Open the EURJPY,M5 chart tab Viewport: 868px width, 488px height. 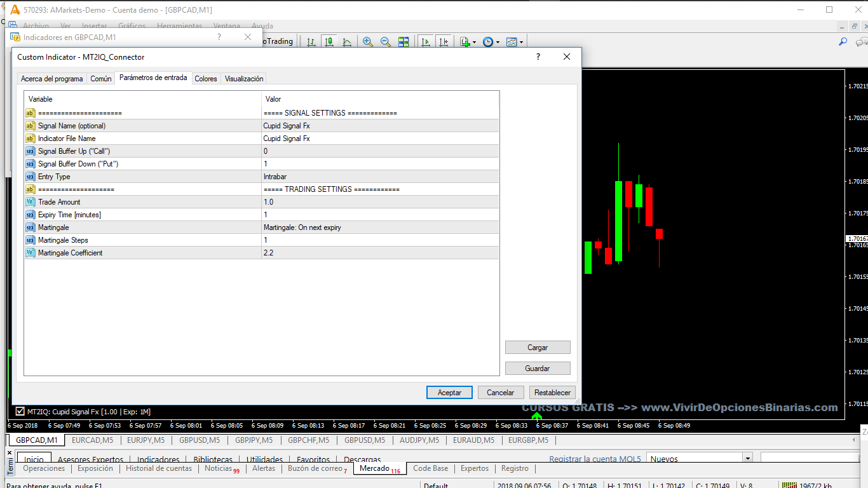pos(146,440)
